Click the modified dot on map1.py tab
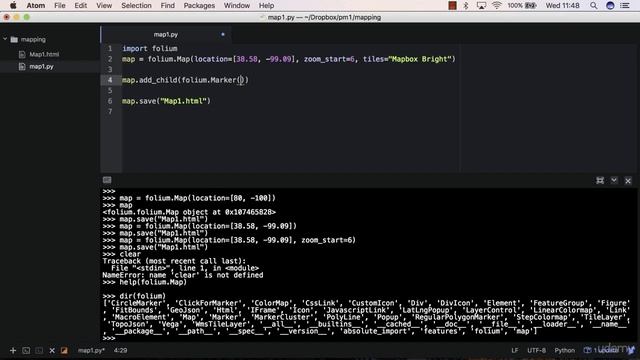The image size is (640, 360). (x=223, y=34)
